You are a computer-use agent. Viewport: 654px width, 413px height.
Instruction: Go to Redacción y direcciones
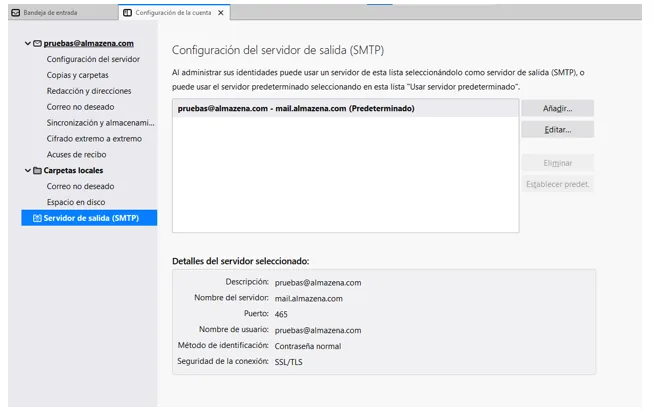point(89,91)
